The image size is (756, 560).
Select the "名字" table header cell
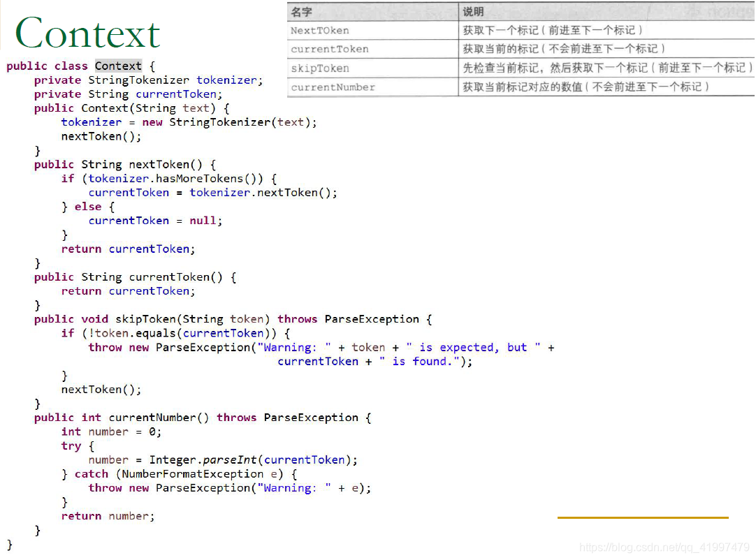pos(372,12)
